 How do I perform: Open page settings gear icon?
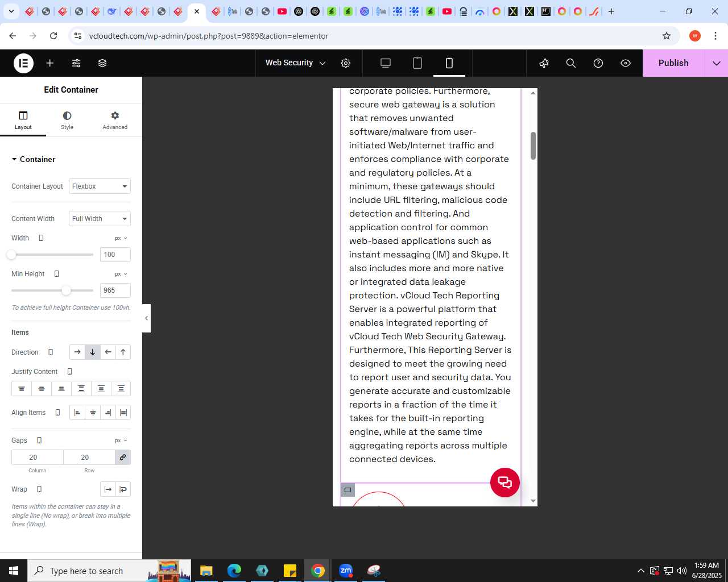click(346, 63)
